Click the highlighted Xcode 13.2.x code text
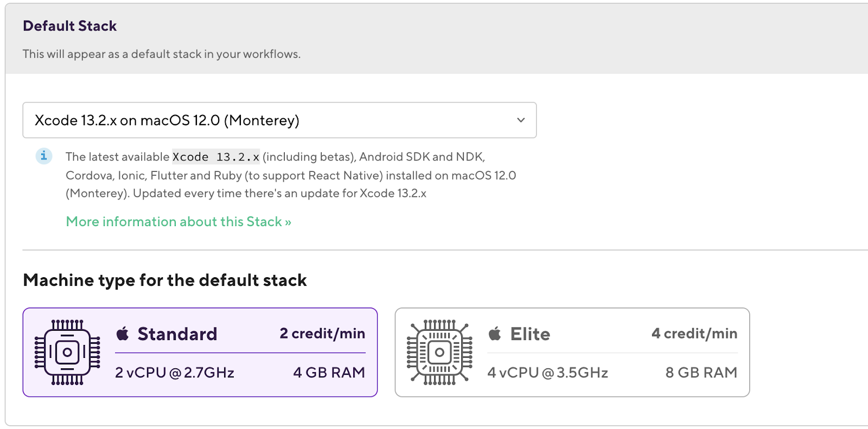Viewport: 868px width, 429px height. pyautogui.click(x=216, y=157)
